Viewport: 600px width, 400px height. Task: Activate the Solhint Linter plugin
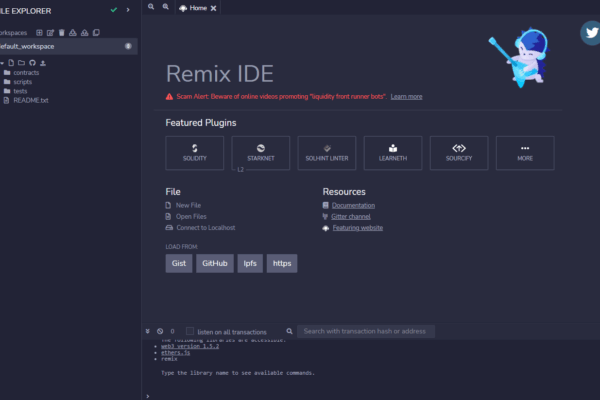point(327,152)
